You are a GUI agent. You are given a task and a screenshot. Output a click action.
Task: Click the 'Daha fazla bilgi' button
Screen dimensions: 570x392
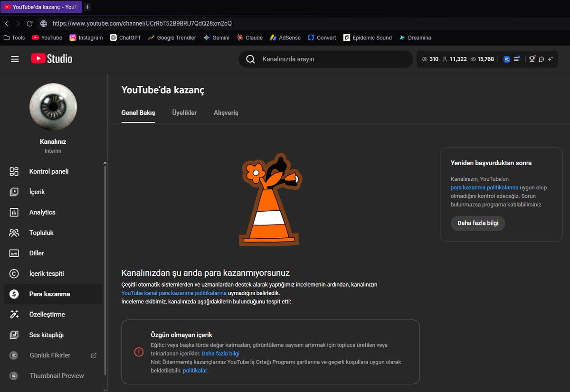478,223
